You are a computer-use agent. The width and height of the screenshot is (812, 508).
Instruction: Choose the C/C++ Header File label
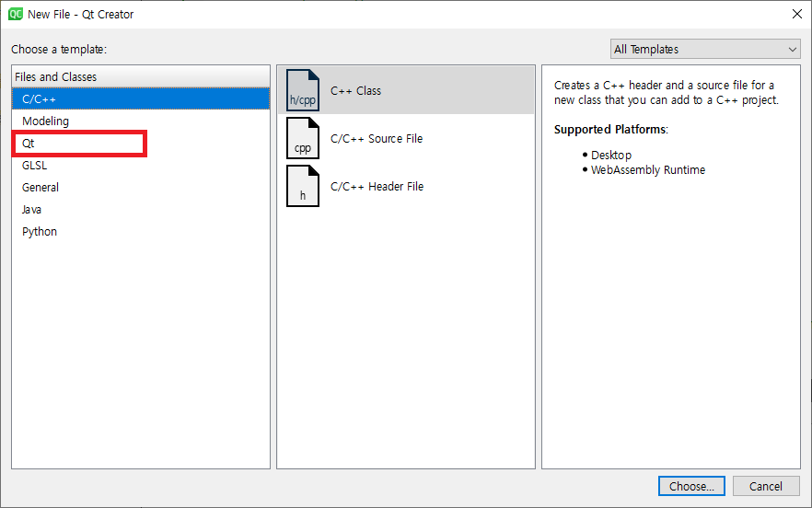[x=377, y=187]
